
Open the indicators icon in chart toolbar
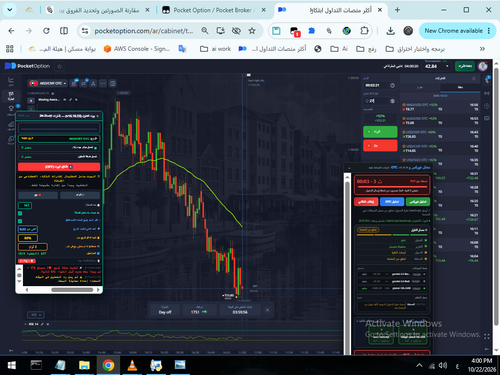tap(84, 83)
